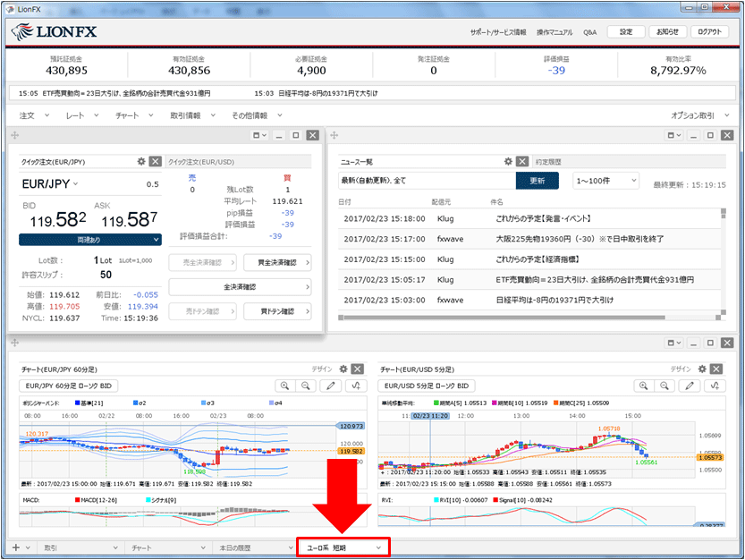Zoom out on the EUR/USD 5分足 chart
The height and width of the screenshot is (560, 745).
coord(665,386)
